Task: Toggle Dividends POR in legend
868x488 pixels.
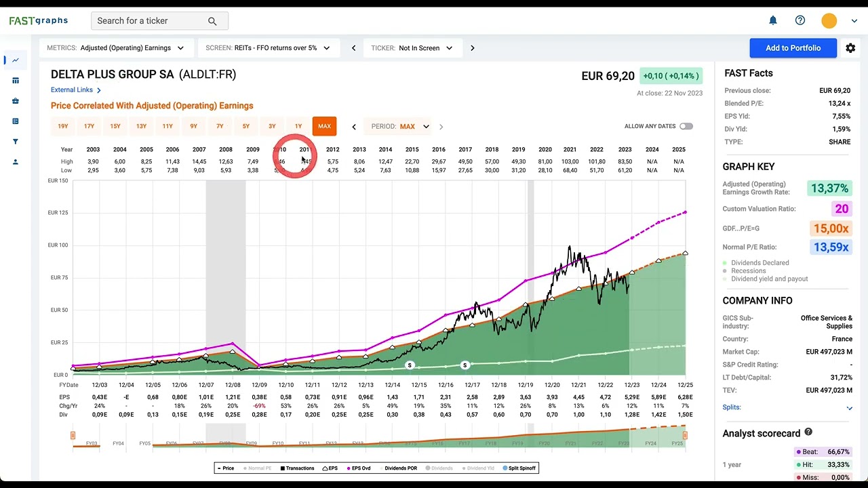Action: pyautogui.click(x=398, y=468)
